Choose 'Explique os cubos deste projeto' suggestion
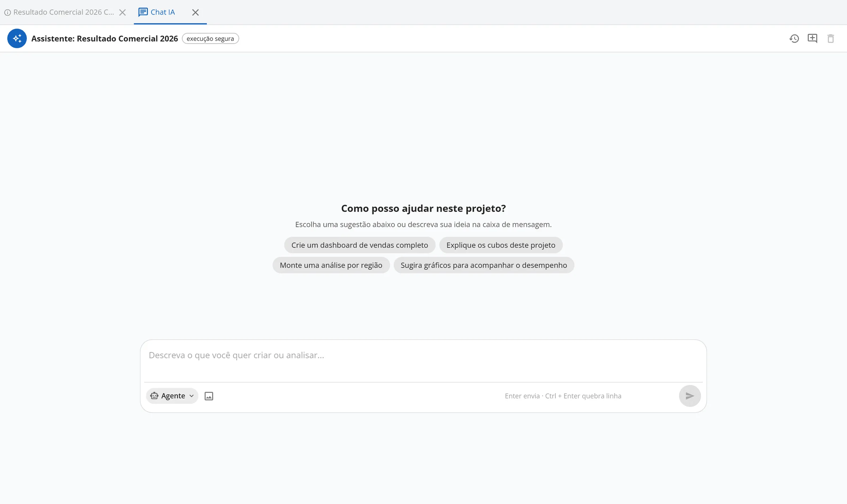847x504 pixels. pyautogui.click(x=501, y=245)
